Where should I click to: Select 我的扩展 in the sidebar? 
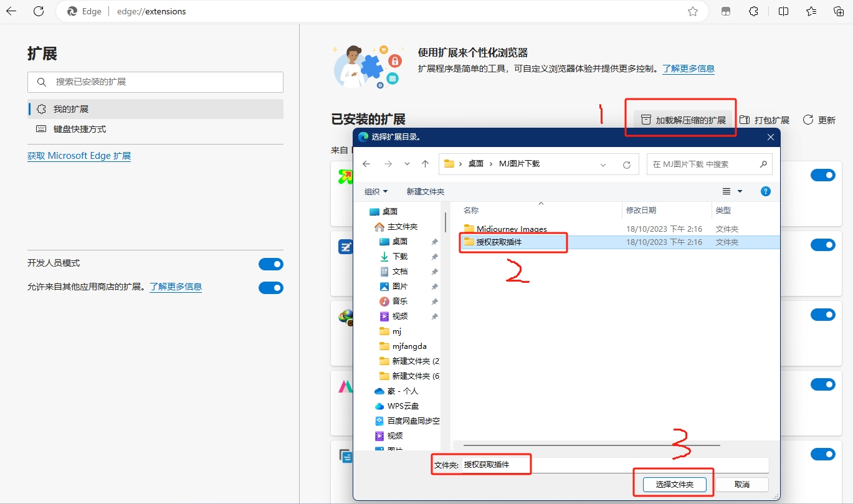tap(155, 109)
